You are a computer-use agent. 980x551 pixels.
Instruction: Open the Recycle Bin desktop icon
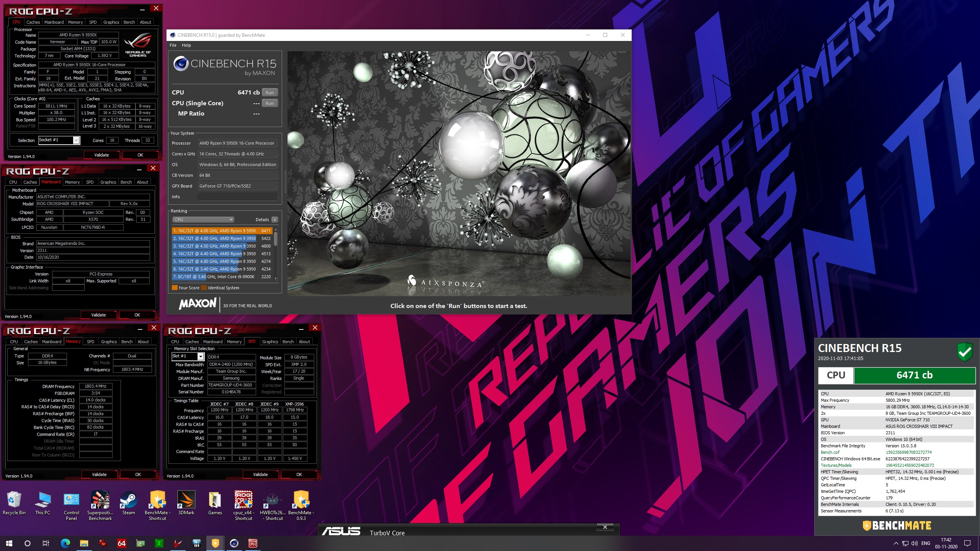tap(14, 503)
